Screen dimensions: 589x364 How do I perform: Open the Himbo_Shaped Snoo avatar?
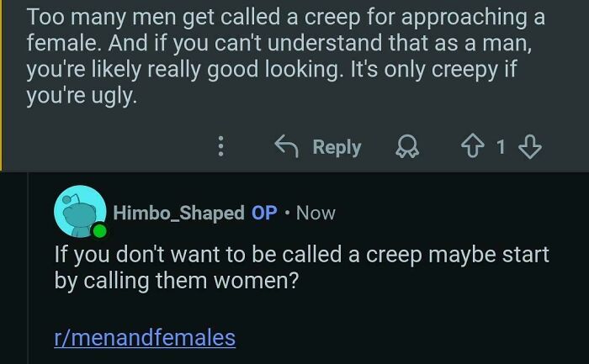[78, 210]
